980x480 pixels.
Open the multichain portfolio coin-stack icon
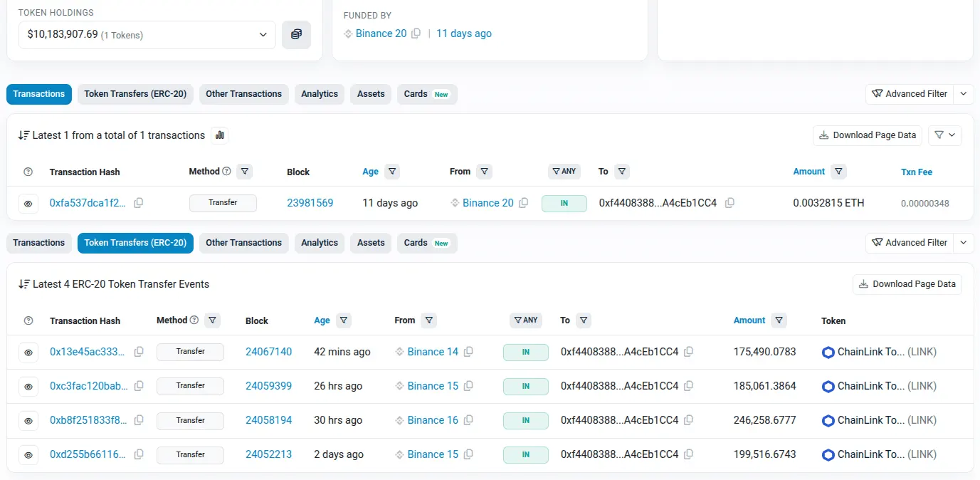click(x=296, y=34)
